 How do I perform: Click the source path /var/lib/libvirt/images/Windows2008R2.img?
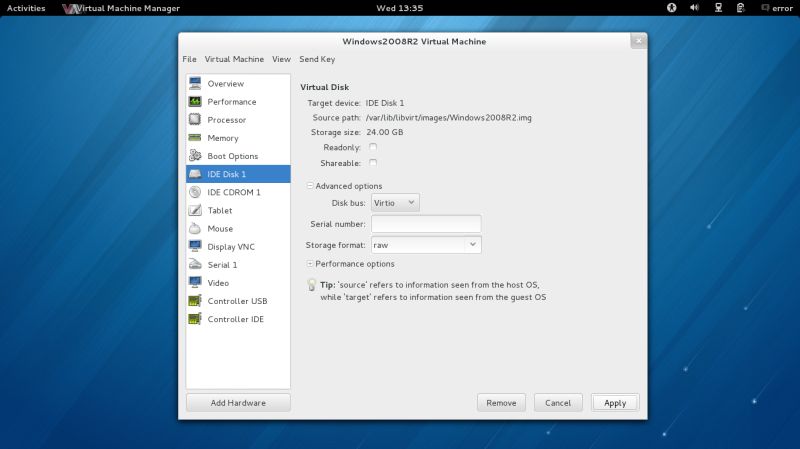point(448,117)
